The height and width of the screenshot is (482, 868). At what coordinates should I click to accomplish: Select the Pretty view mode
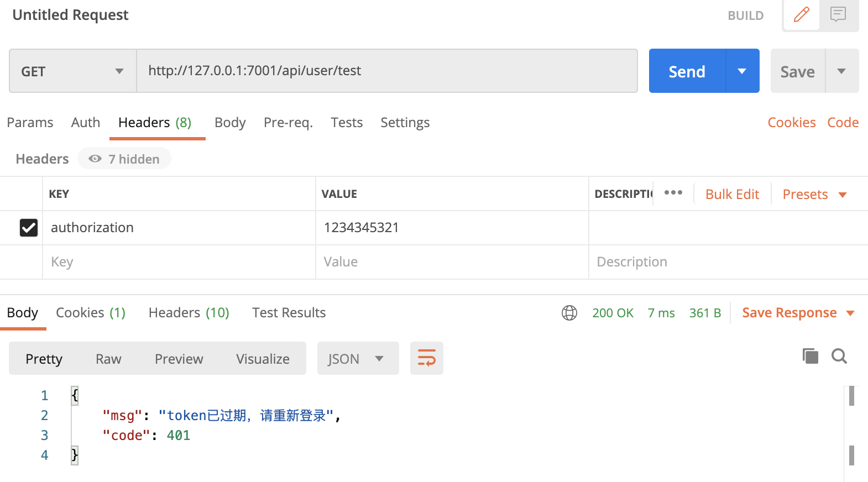44,359
